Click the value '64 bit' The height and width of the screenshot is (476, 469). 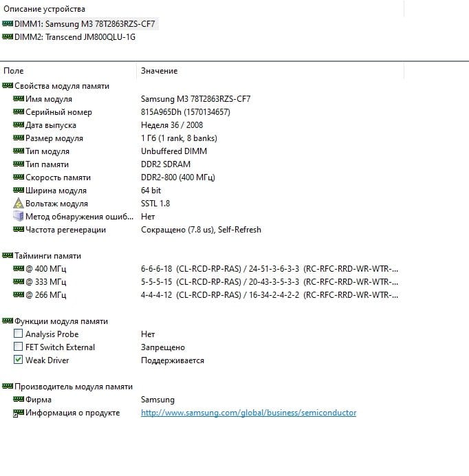pyautogui.click(x=151, y=191)
